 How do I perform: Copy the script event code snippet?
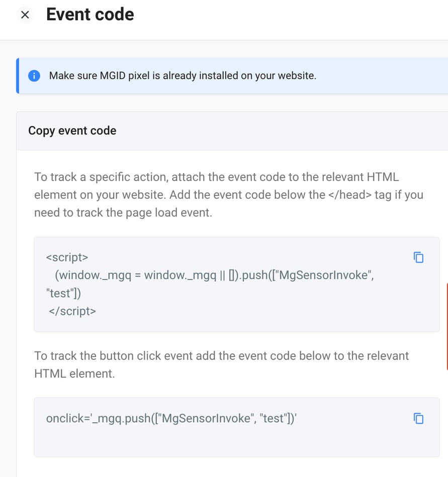pyautogui.click(x=418, y=258)
